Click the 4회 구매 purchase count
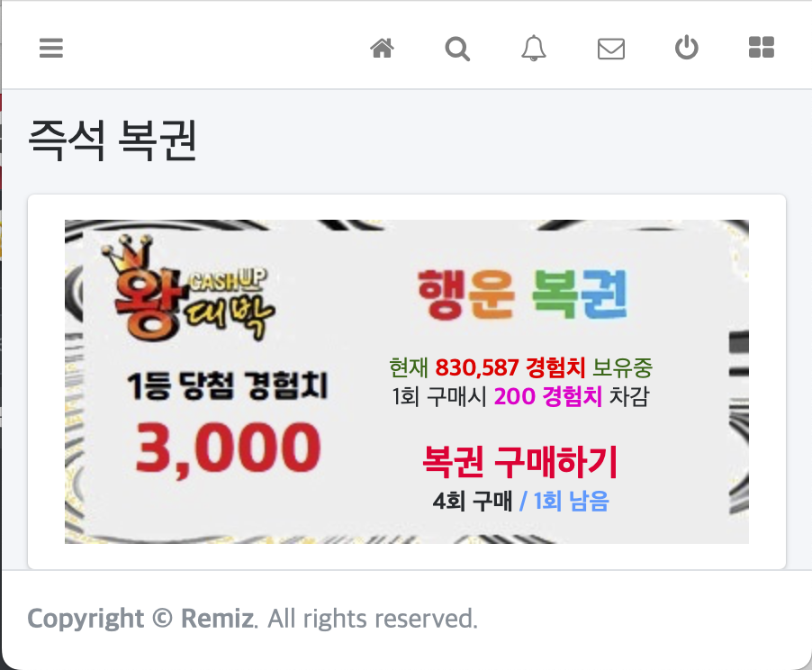 tap(473, 501)
